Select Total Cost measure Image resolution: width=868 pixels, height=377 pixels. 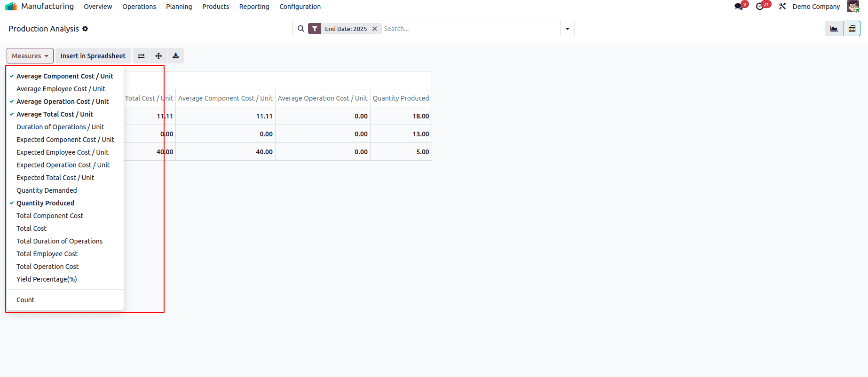tap(65, 228)
